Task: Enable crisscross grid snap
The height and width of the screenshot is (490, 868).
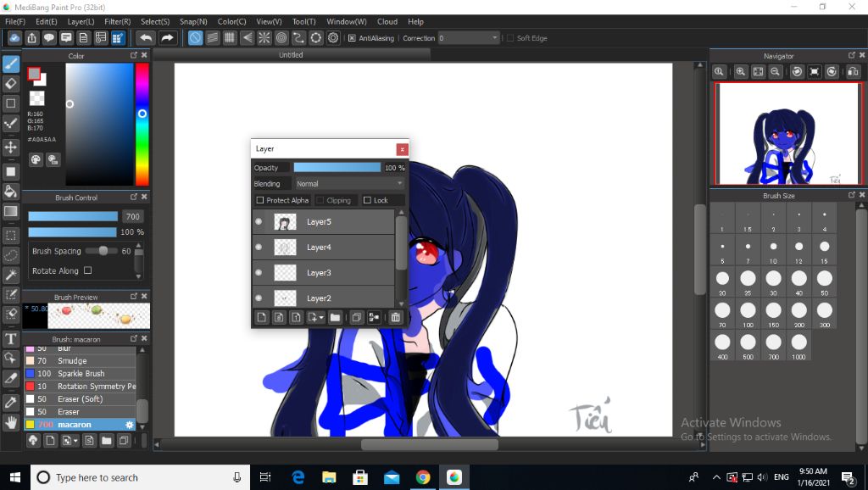Action: pos(230,37)
